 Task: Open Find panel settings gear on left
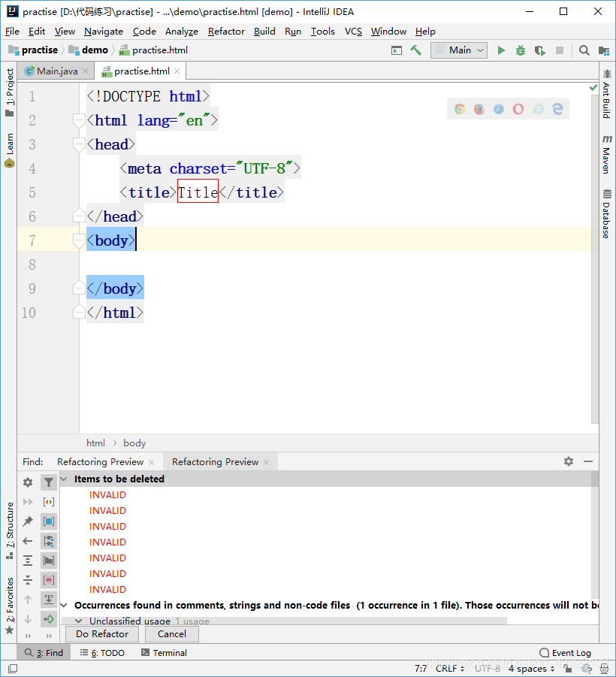(28, 482)
